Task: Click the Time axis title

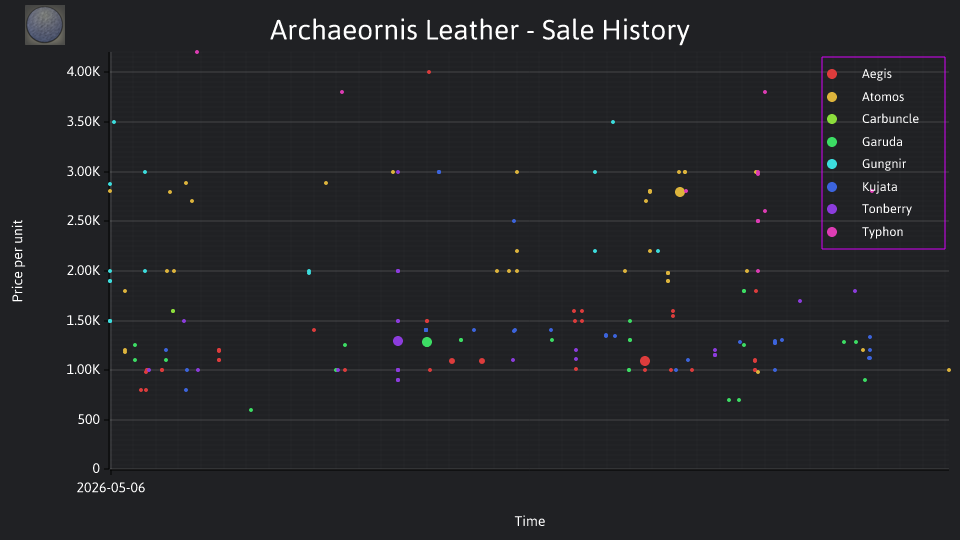Action: (x=530, y=521)
